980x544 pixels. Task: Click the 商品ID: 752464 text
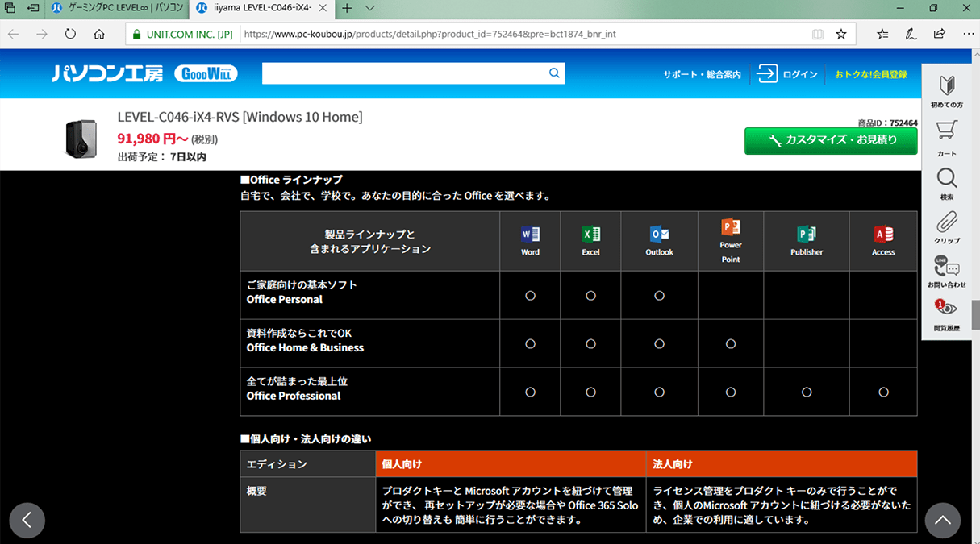pyautogui.click(x=888, y=123)
